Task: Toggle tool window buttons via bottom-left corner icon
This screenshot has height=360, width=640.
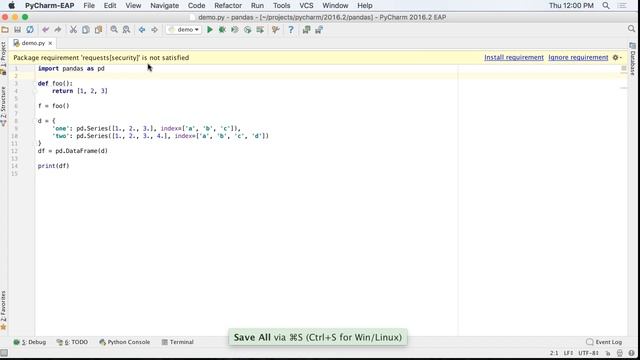Action: (4, 353)
